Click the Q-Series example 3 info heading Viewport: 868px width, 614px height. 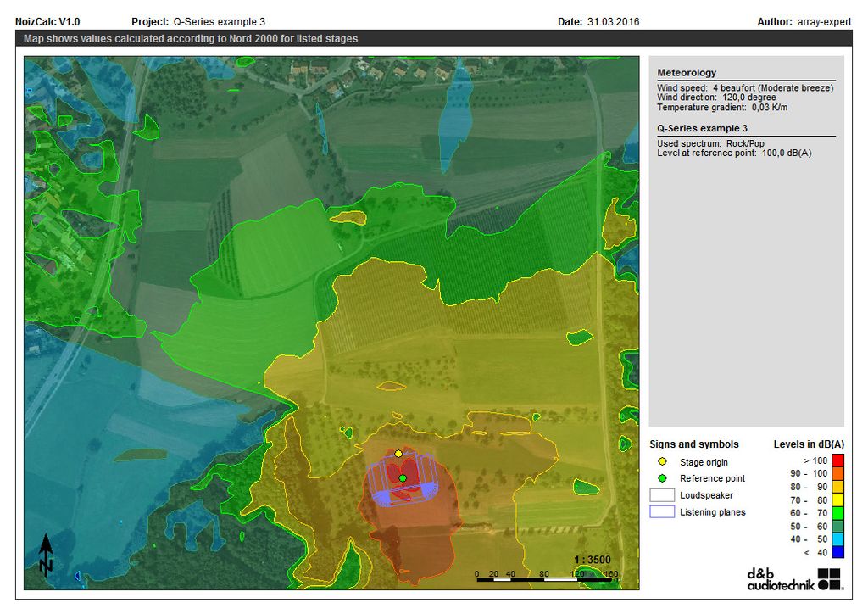click(702, 128)
